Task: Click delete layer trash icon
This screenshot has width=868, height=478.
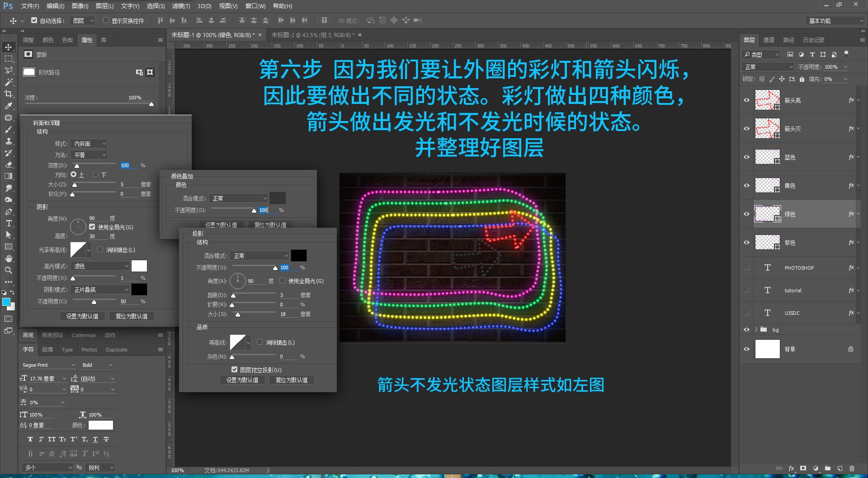Action: (852, 469)
